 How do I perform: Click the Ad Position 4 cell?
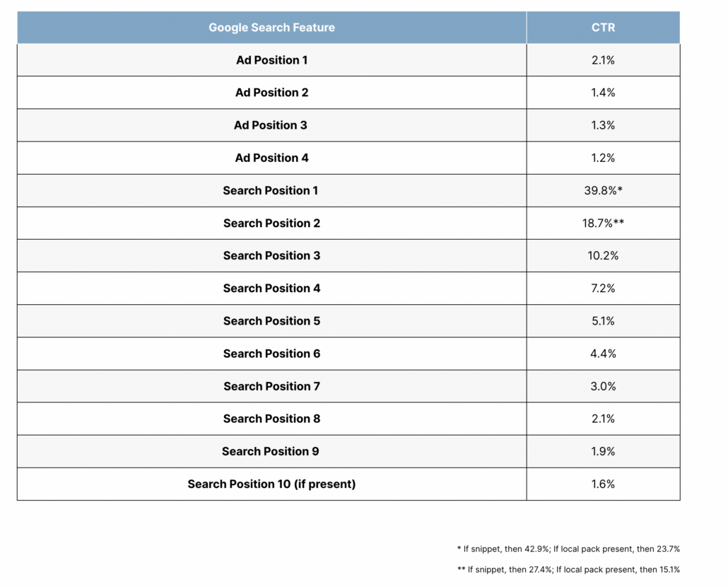(x=271, y=158)
